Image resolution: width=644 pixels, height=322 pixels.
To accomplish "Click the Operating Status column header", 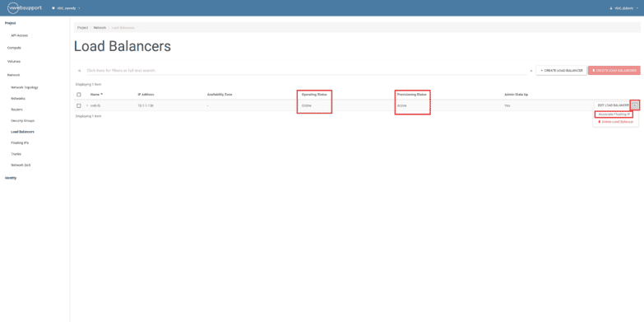I will (x=314, y=95).
